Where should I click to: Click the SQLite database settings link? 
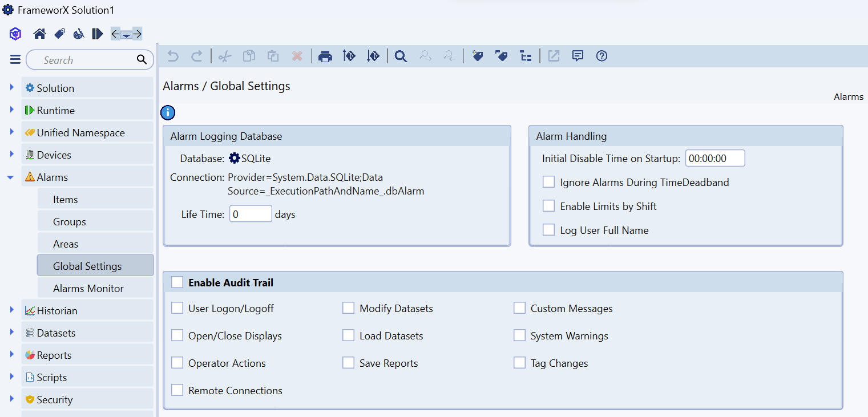coord(249,159)
